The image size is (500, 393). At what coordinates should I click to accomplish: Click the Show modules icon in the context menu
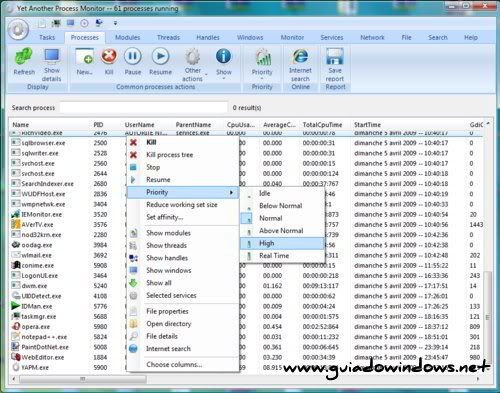point(133,233)
